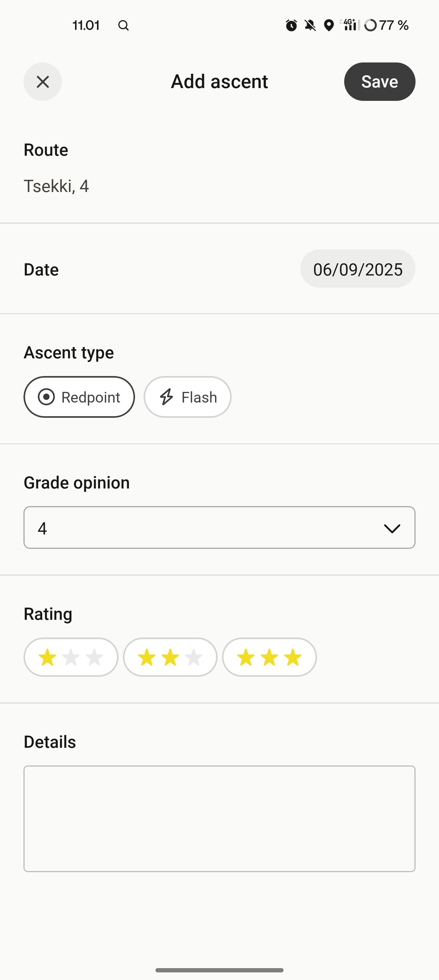Select the Redpoint ascent type
Image resolution: width=439 pixels, height=980 pixels.
point(79,397)
